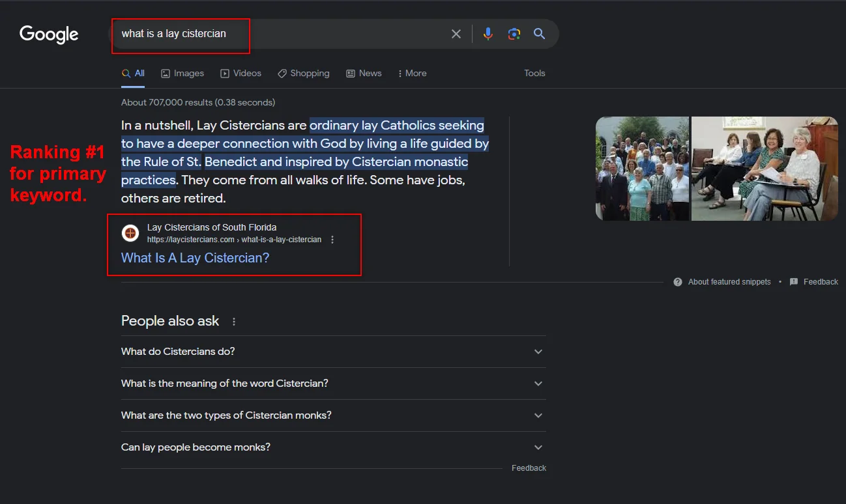Open three-dot menu next to People also ask
846x504 pixels.
coord(234,322)
